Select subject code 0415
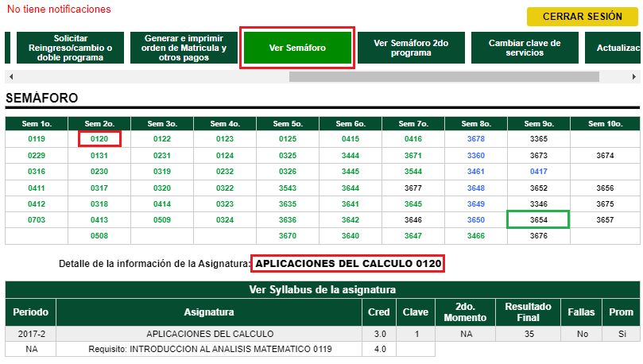Viewport: 643px width, 364px height. pyautogui.click(x=351, y=139)
